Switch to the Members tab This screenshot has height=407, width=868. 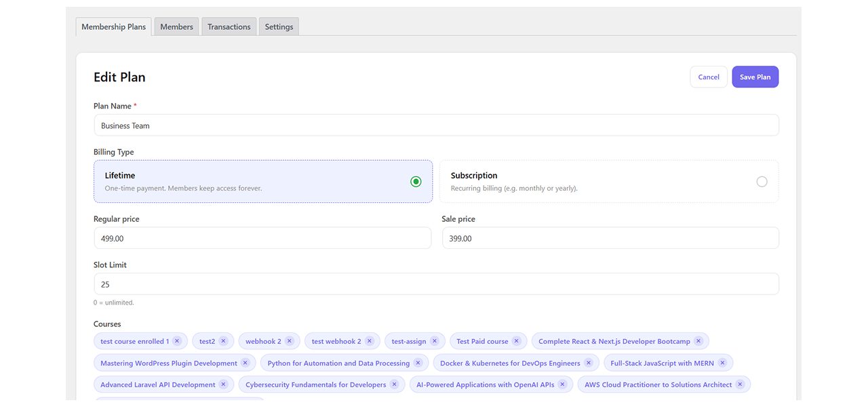coord(176,26)
